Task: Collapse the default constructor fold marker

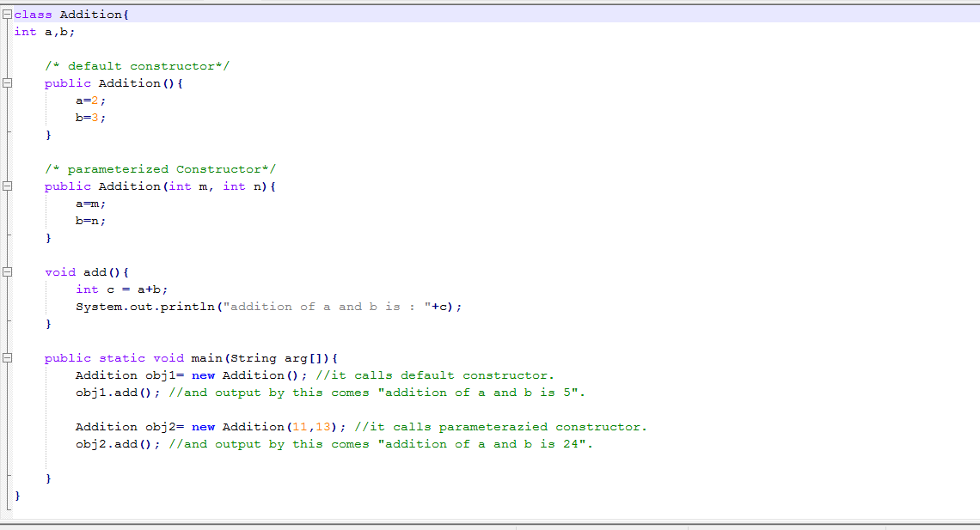Action: [8, 82]
